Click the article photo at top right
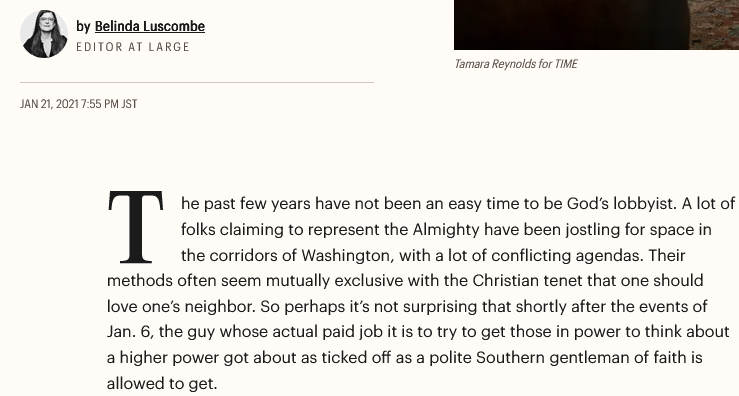The width and height of the screenshot is (739, 396). 596,25
